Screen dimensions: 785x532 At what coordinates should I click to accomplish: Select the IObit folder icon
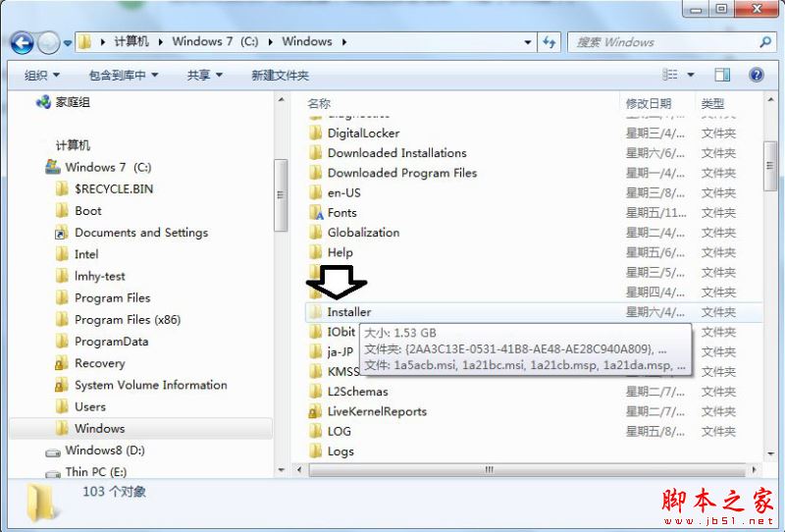point(315,332)
